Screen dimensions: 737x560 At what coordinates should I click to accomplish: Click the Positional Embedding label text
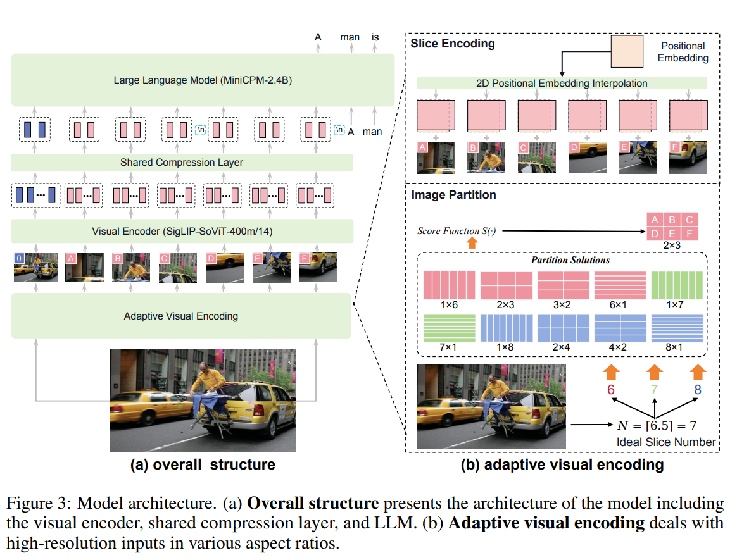click(683, 52)
